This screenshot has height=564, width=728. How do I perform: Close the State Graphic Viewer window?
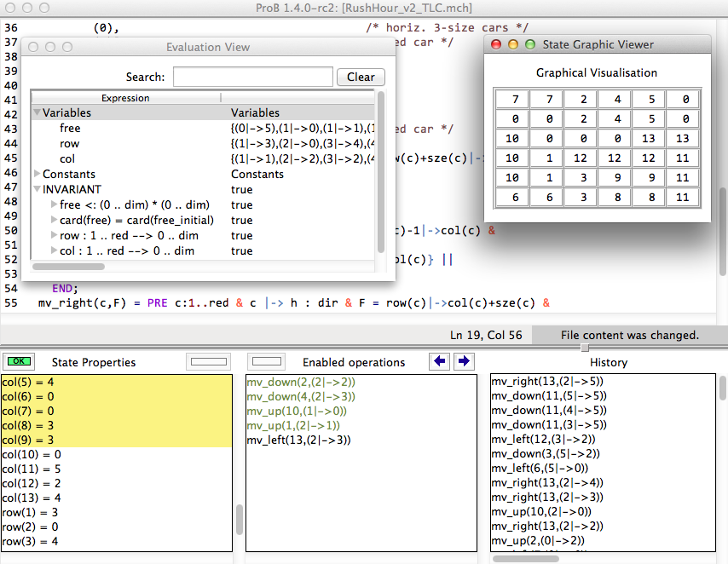click(x=495, y=44)
